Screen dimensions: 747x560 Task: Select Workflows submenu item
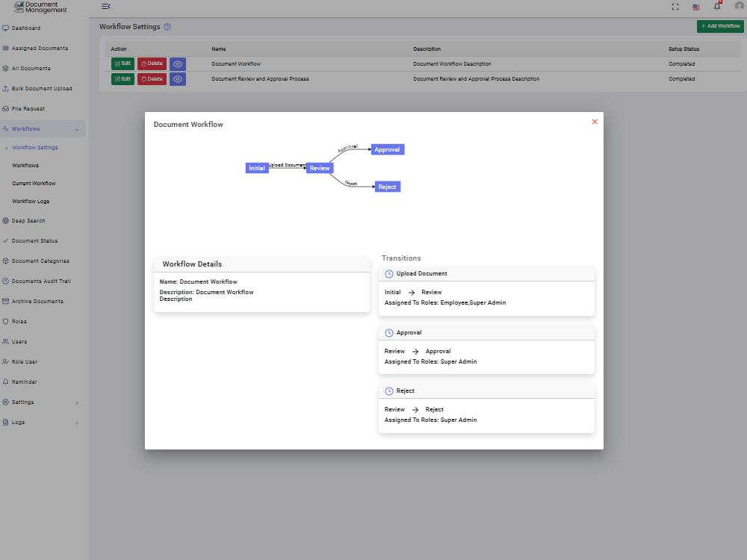click(x=25, y=165)
